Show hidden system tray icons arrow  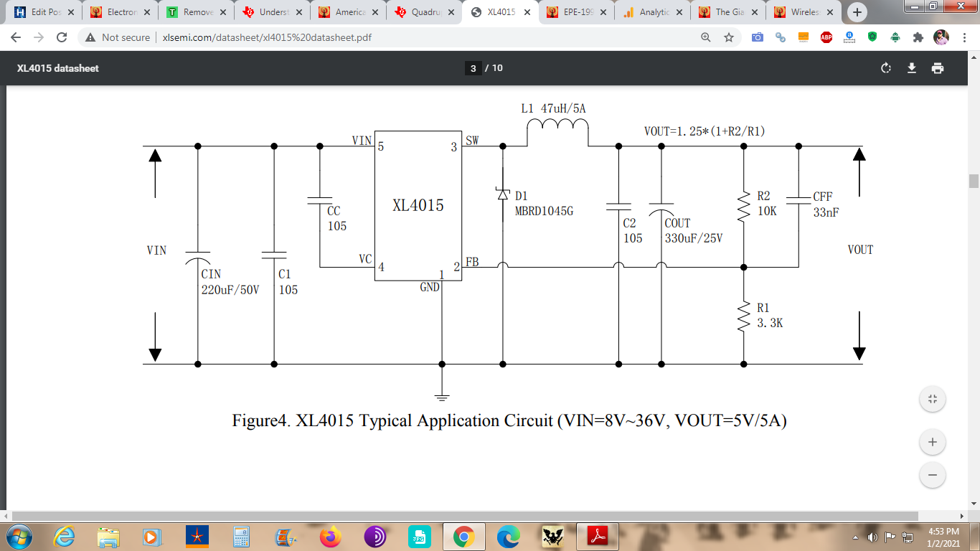tap(856, 537)
